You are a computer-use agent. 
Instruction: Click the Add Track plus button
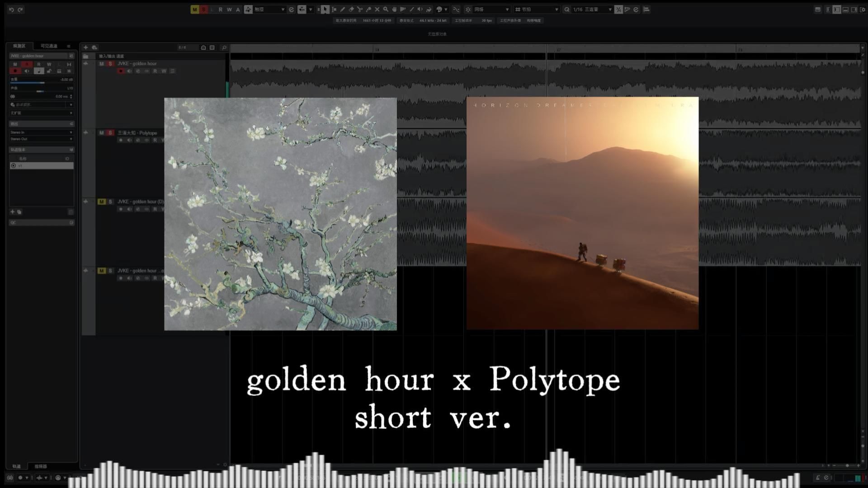(85, 47)
